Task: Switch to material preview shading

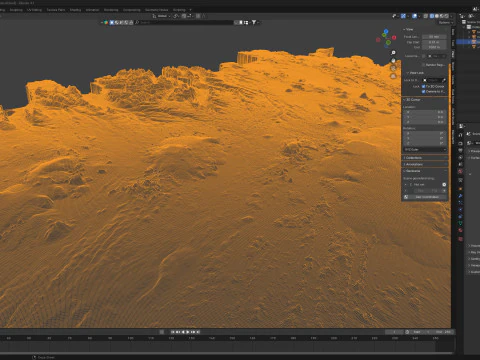Action: click(442, 16)
